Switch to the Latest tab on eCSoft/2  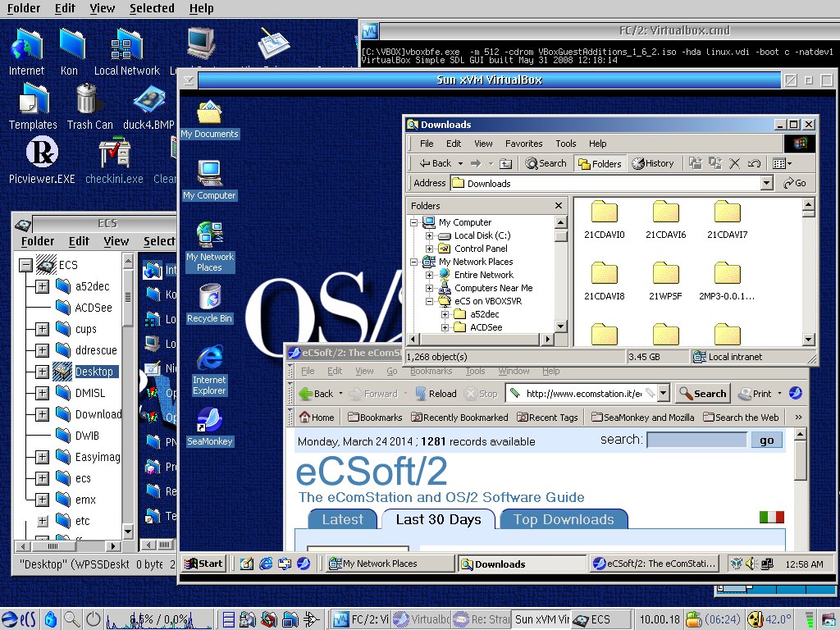coord(342,519)
